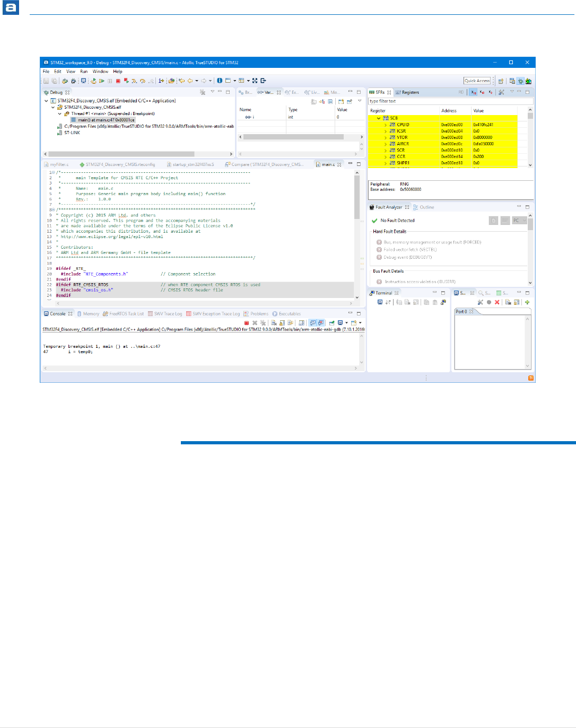Click the red X icon in serial view
The image size is (576, 728).
tap(497, 302)
